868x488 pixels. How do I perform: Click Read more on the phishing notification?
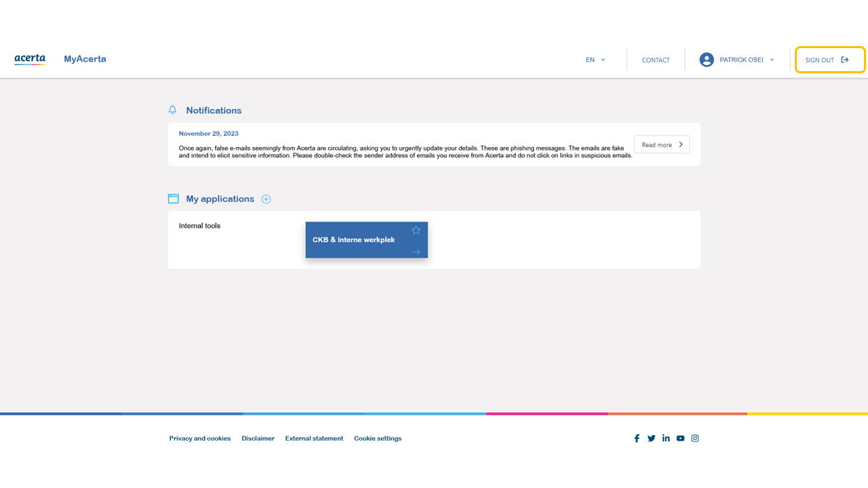(x=662, y=144)
